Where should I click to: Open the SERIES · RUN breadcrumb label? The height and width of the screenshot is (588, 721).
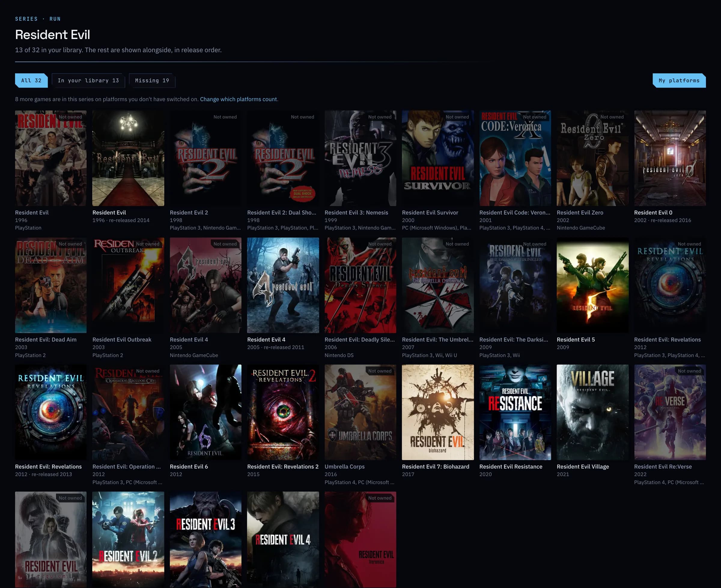coord(38,19)
